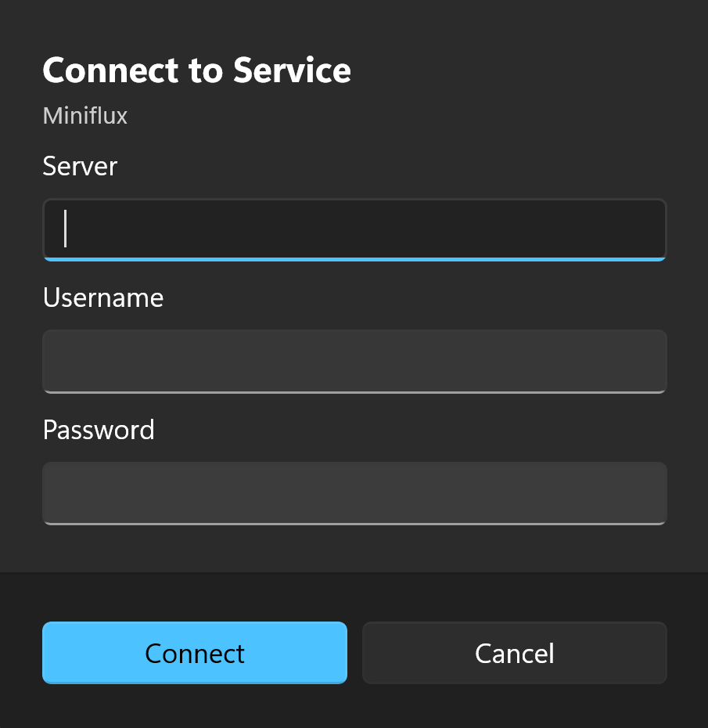Screen dimensions: 708x728
Task: Click the Miniflux service name subtitle
Action: pyautogui.click(x=85, y=116)
